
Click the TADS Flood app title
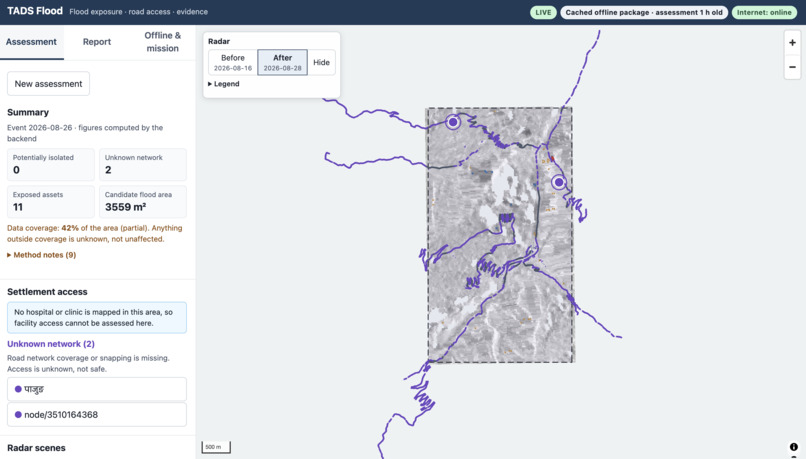35,11
